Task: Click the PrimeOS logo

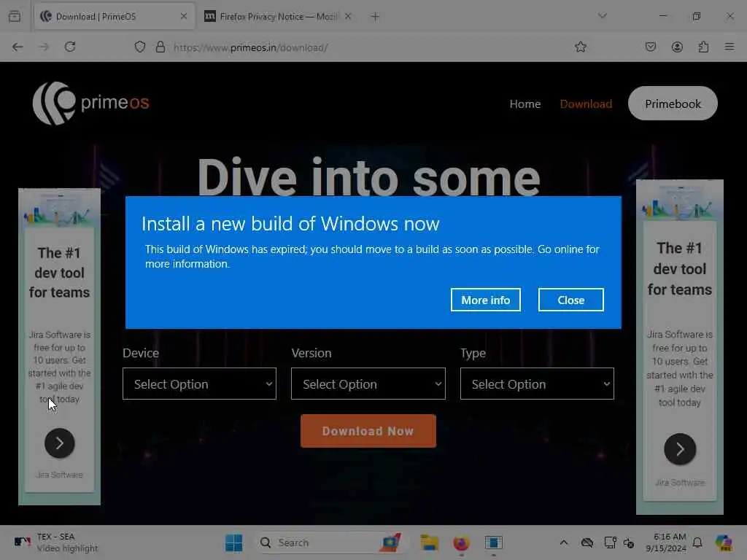Action: [x=90, y=104]
